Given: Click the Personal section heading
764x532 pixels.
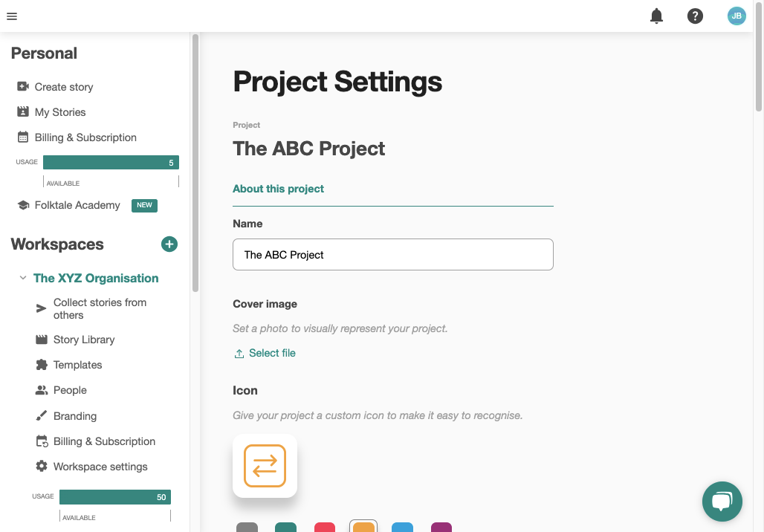Looking at the screenshot, I should click(44, 53).
